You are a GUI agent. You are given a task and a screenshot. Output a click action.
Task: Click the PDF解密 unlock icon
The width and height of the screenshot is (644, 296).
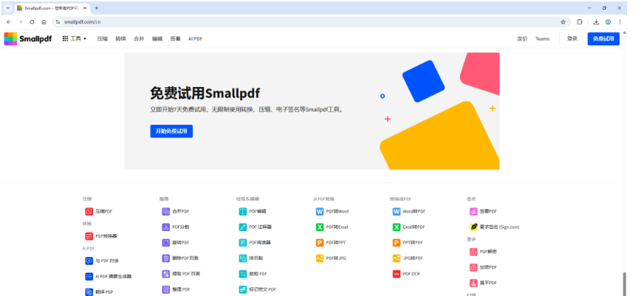[x=473, y=252]
